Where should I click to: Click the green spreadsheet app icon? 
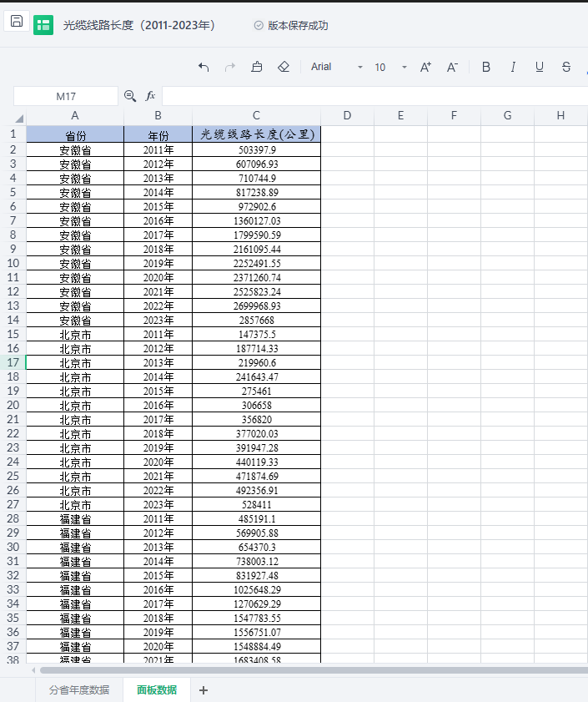coord(43,25)
